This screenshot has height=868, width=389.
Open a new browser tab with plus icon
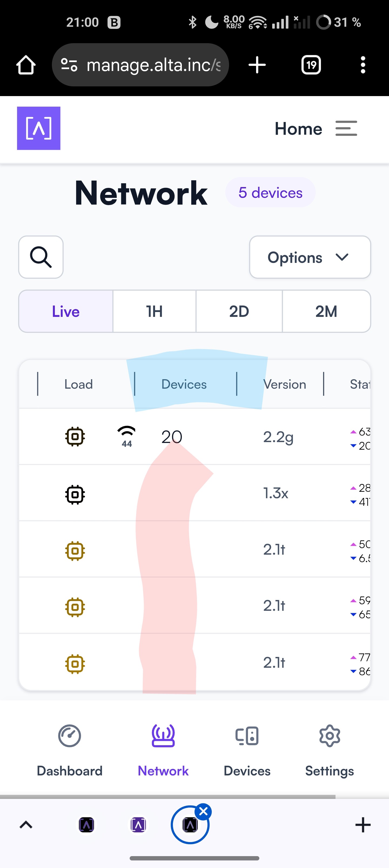257,65
